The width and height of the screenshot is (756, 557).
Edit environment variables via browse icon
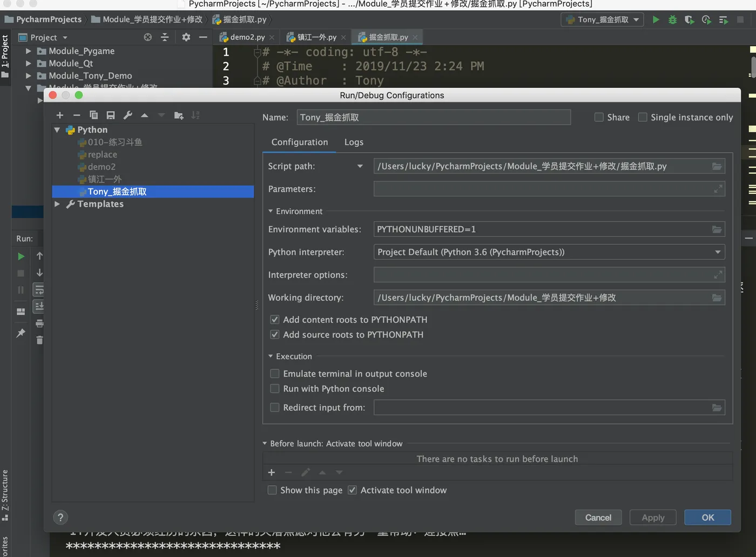(717, 229)
